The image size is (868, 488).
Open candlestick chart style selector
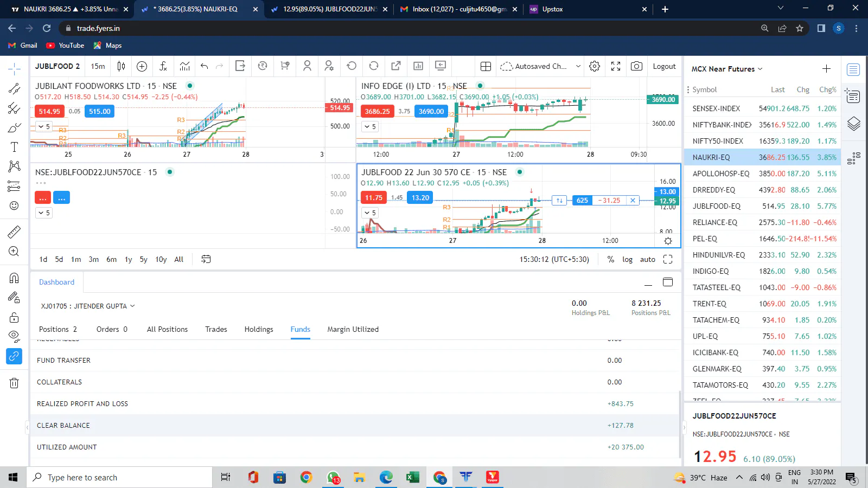(121, 66)
